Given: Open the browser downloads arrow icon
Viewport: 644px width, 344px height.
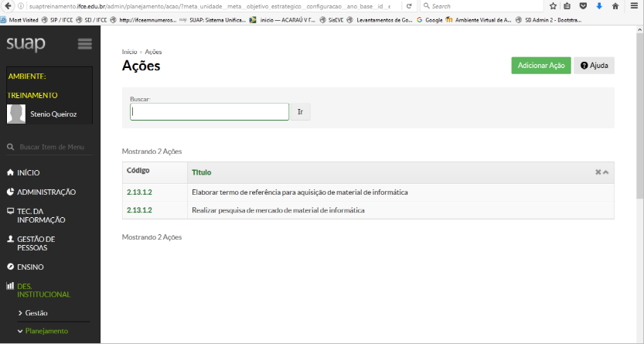Looking at the screenshot, I should click(598, 5).
